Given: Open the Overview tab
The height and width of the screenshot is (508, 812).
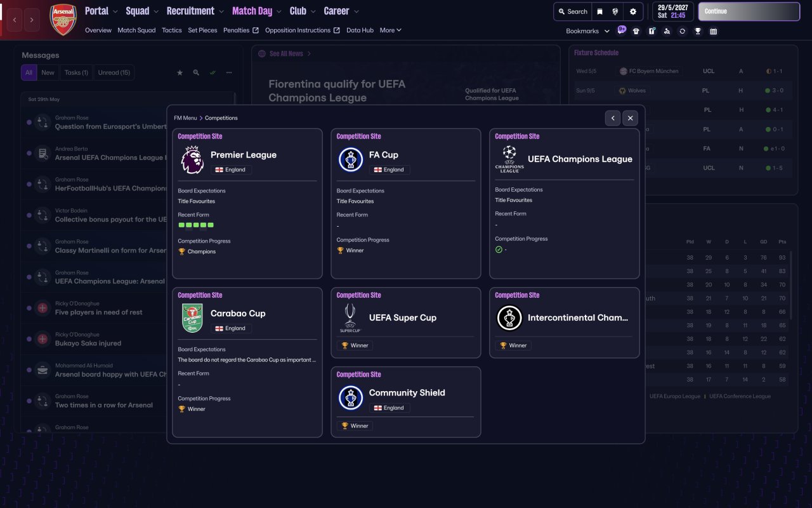Looking at the screenshot, I should [98, 30].
